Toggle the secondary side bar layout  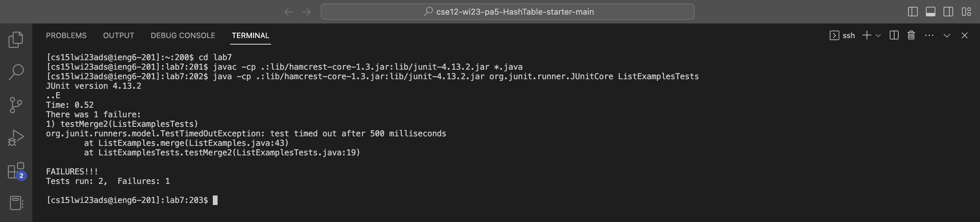coord(948,12)
